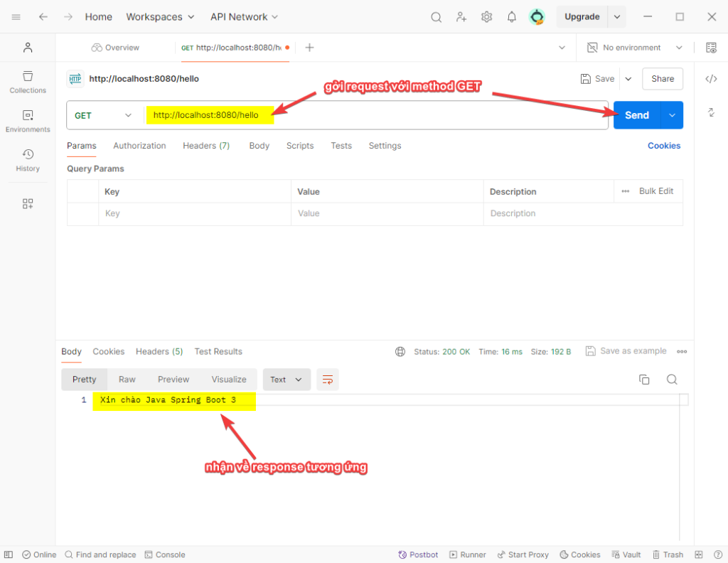Toggle the response line wrap icon
728x563 pixels.
328,380
